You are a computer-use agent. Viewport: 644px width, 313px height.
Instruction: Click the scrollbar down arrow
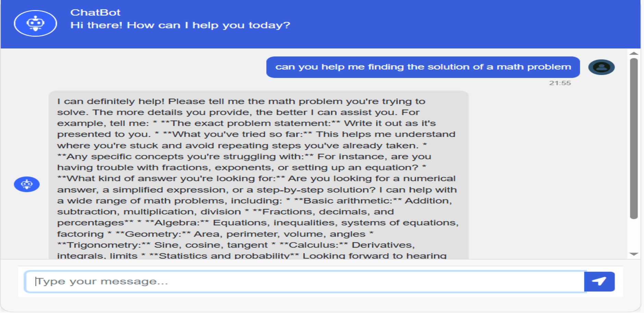click(x=634, y=254)
